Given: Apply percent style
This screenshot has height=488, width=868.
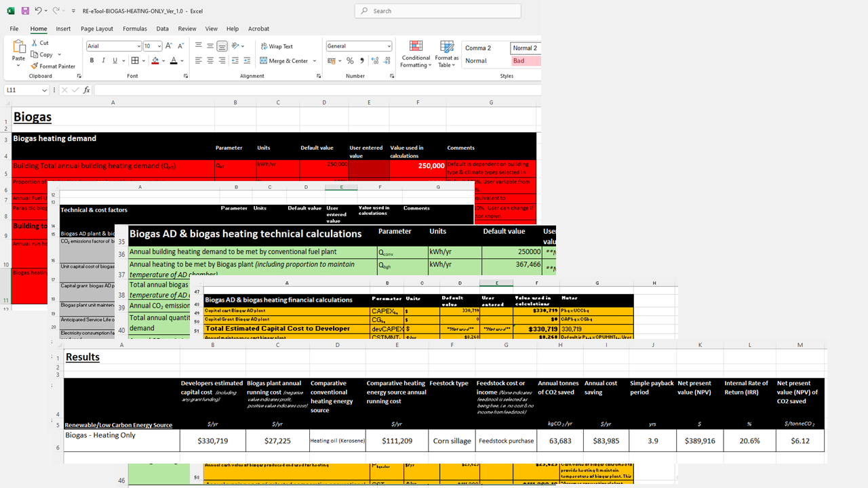Looking at the screenshot, I should coord(350,60).
